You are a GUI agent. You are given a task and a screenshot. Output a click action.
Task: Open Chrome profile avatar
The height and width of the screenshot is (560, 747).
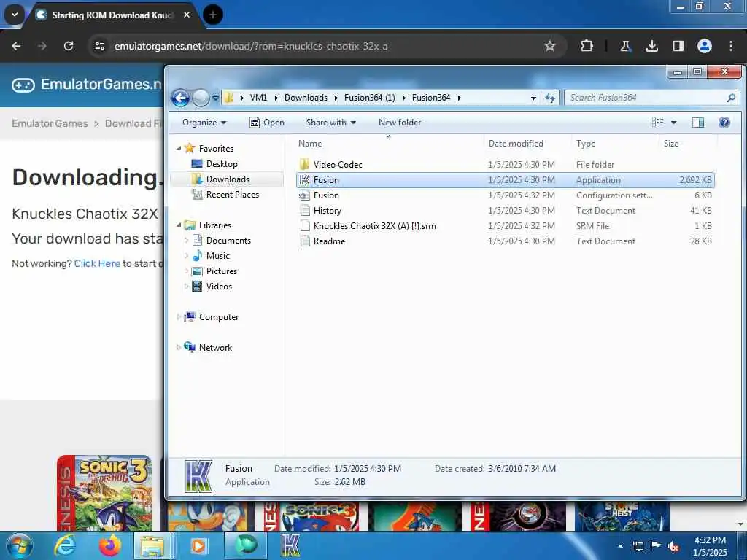pyautogui.click(x=705, y=46)
